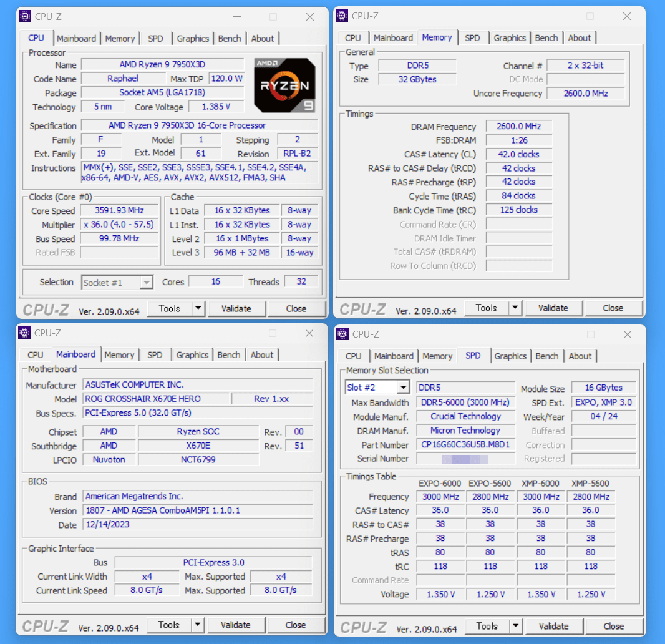Click CPU-Z app icon in Mainboard window title bar

[x=24, y=333]
